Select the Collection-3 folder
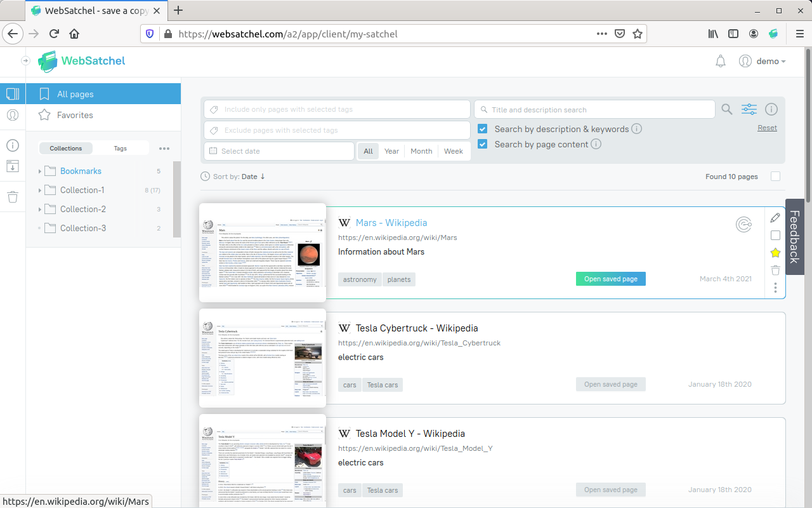 tap(82, 228)
